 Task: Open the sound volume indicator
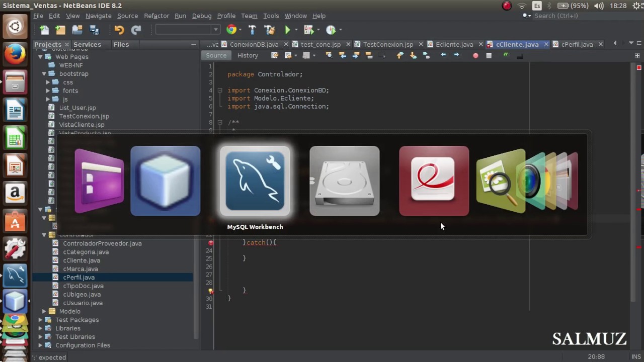(x=599, y=6)
